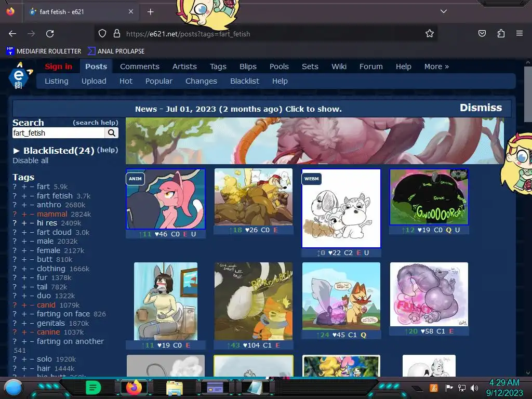Click the volume speaker tray icon
The width and height of the screenshot is (532, 399).
click(x=474, y=388)
